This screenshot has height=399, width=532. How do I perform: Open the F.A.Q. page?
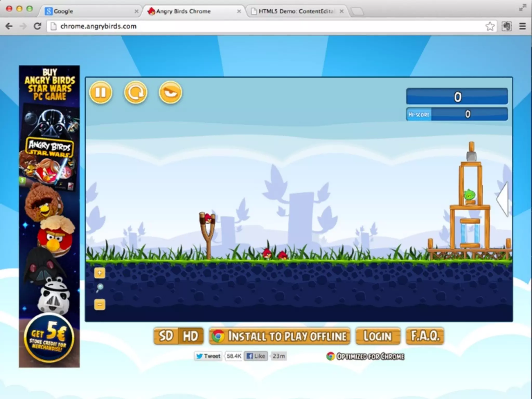(x=425, y=336)
